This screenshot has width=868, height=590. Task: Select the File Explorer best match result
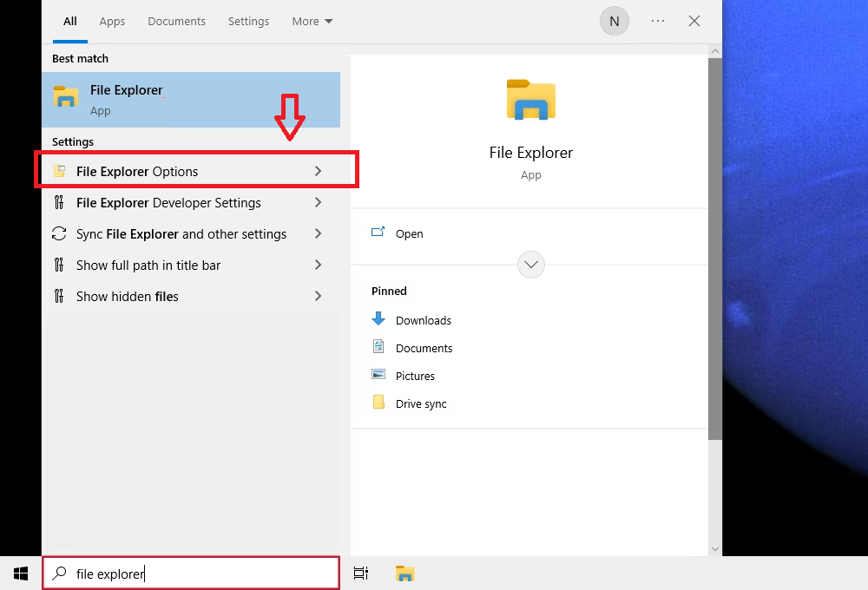pyautogui.click(x=191, y=100)
